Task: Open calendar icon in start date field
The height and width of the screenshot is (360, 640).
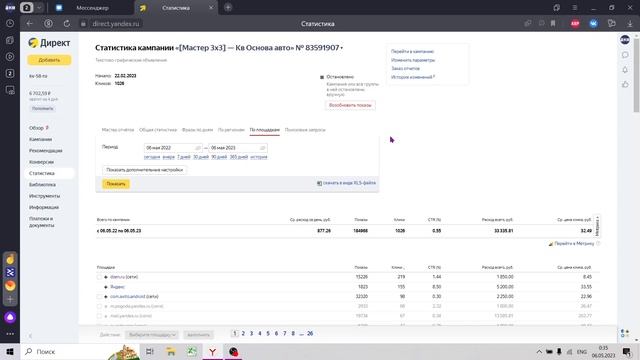Action: click(x=198, y=148)
